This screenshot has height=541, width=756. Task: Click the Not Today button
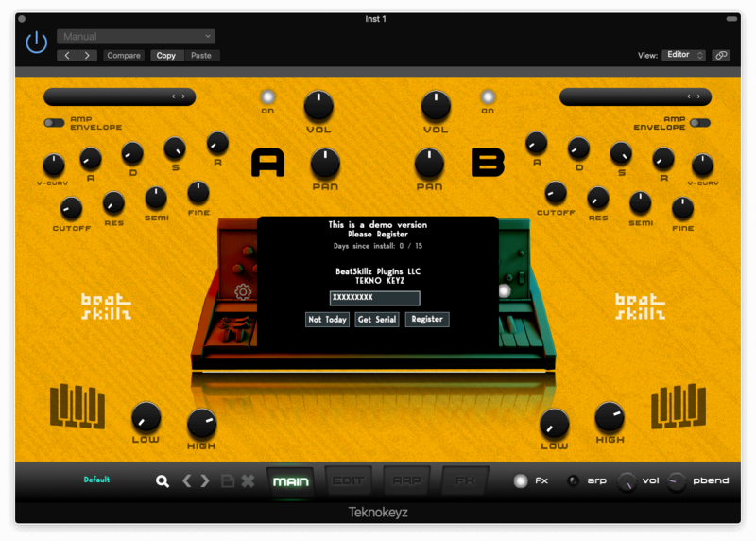click(327, 320)
